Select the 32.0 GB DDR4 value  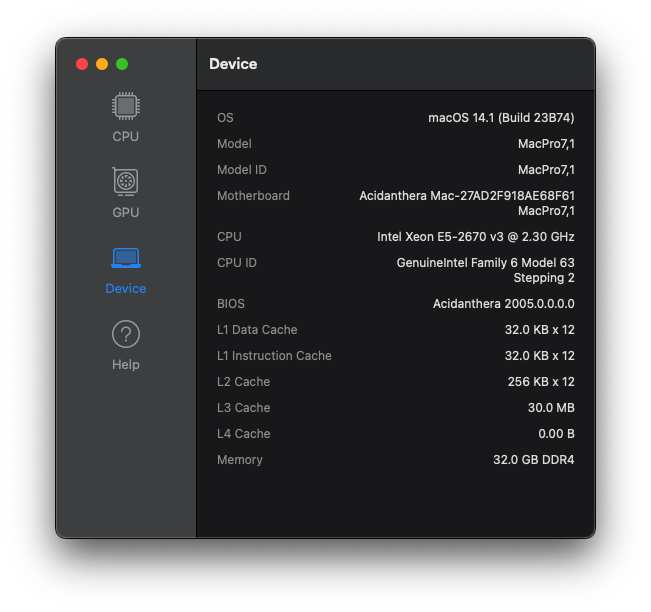(534, 460)
